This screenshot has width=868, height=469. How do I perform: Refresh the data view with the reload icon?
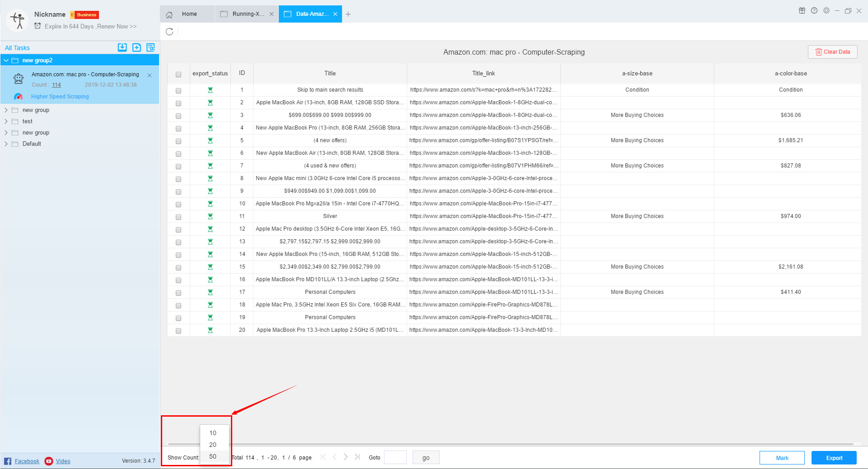pyautogui.click(x=169, y=32)
